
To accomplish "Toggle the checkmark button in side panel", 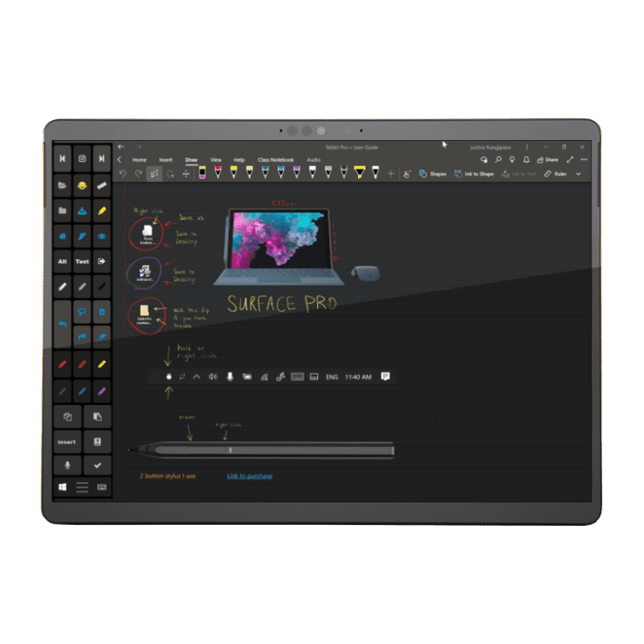I will tap(97, 465).
